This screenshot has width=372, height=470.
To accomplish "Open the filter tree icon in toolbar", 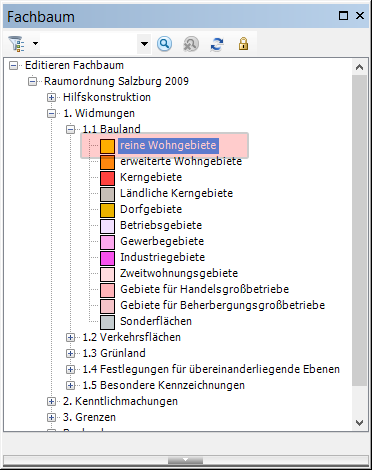I will pyautogui.click(x=16, y=44).
